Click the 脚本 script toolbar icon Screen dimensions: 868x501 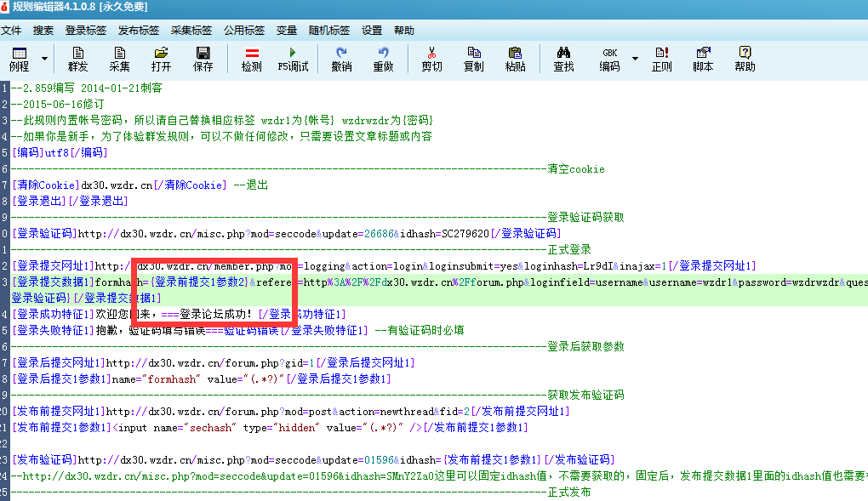coord(703,59)
